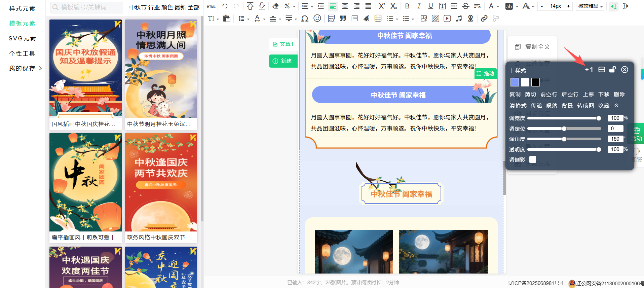Click the green 新建 button

283,61
